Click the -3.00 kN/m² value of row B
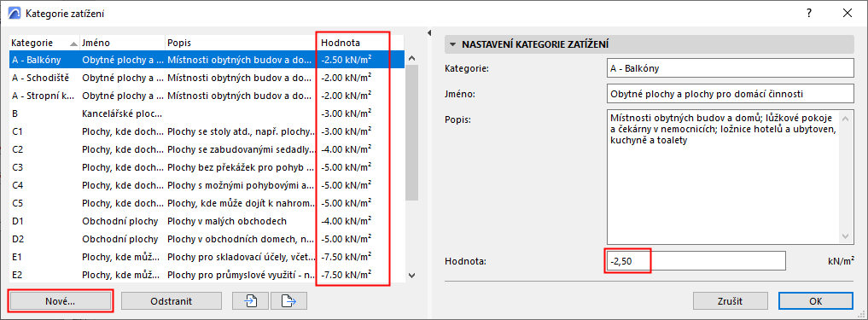Screen dimensions: 868x320 [x=346, y=113]
